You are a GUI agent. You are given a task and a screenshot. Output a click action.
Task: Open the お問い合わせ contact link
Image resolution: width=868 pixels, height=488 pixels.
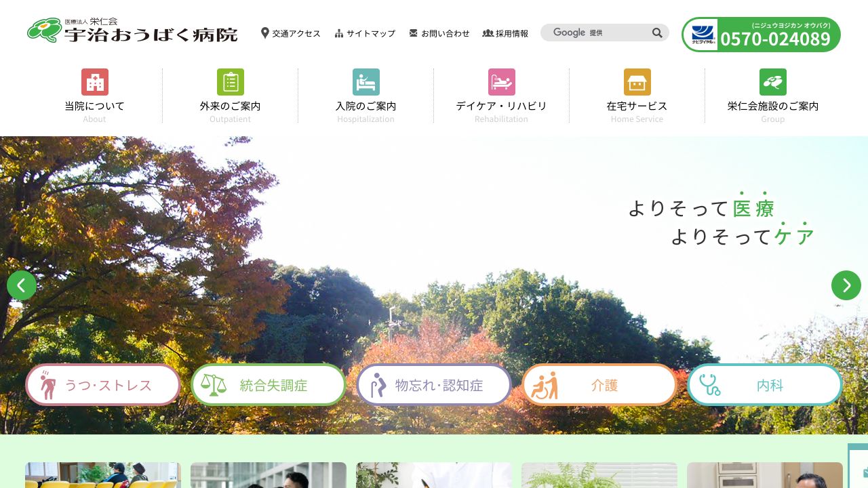pyautogui.click(x=439, y=33)
